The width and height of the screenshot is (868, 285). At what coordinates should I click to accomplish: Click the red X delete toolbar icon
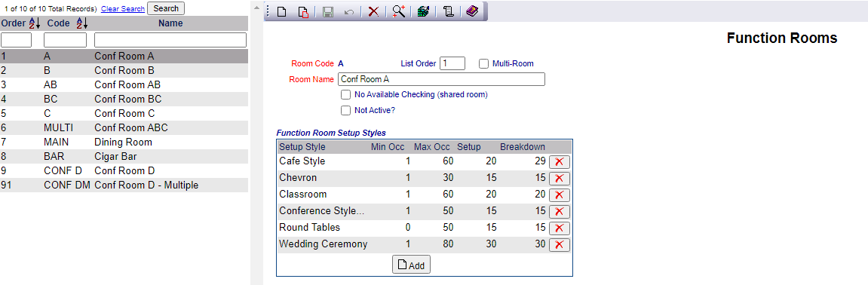373,11
